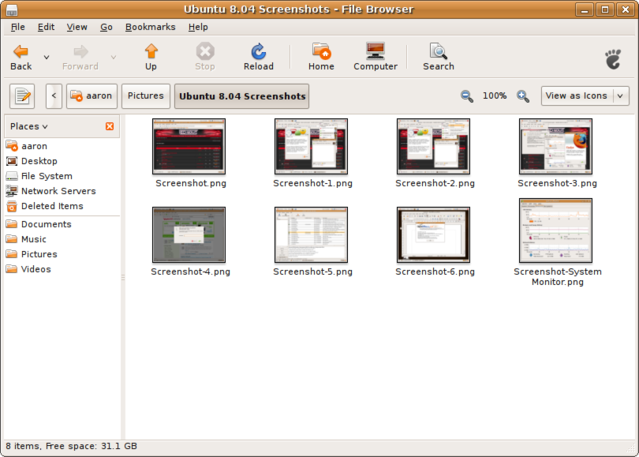The width and height of the screenshot is (639, 457).
Task: Expand the Places side pane selector
Action: coord(29,126)
